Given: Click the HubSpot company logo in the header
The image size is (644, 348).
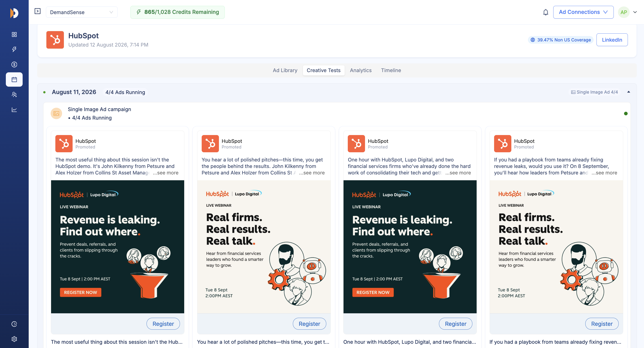Looking at the screenshot, I should point(55,40).
